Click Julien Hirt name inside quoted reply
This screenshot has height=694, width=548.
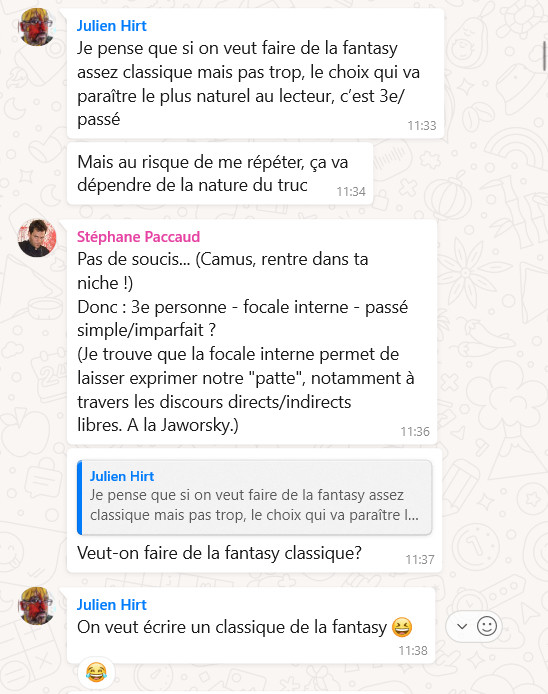point(122,476)
